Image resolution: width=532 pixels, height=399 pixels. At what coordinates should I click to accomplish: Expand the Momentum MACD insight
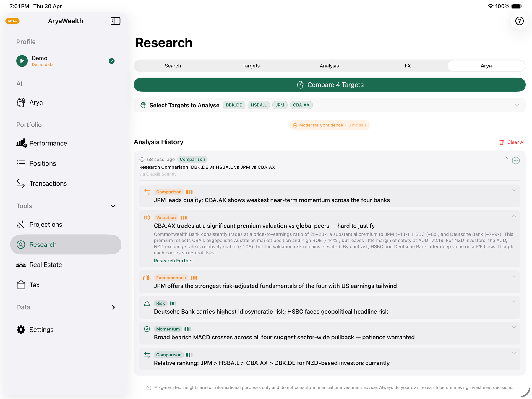click(514, 327)
